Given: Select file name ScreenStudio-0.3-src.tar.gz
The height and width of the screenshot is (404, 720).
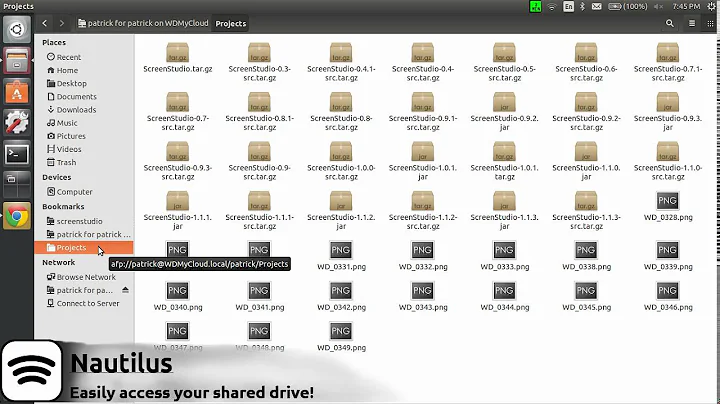Looking at the screenshot, I should point(259,73).
